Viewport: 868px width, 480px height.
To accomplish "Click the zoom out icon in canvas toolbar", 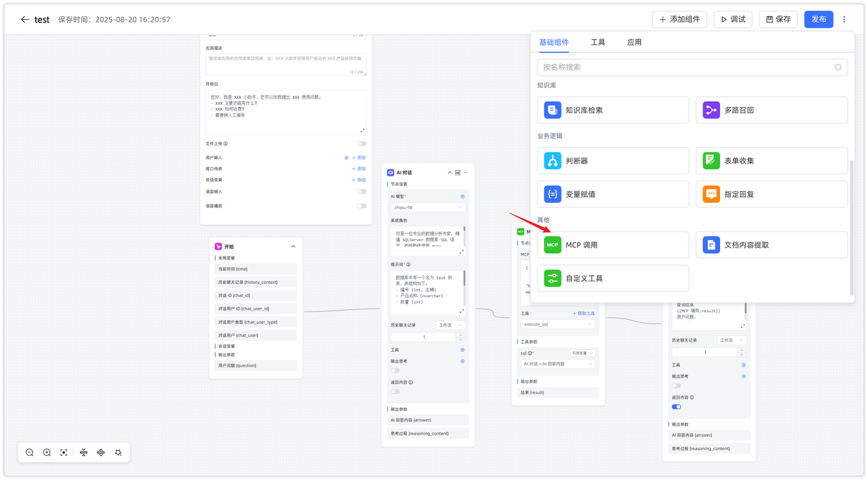I will [29, 452].
